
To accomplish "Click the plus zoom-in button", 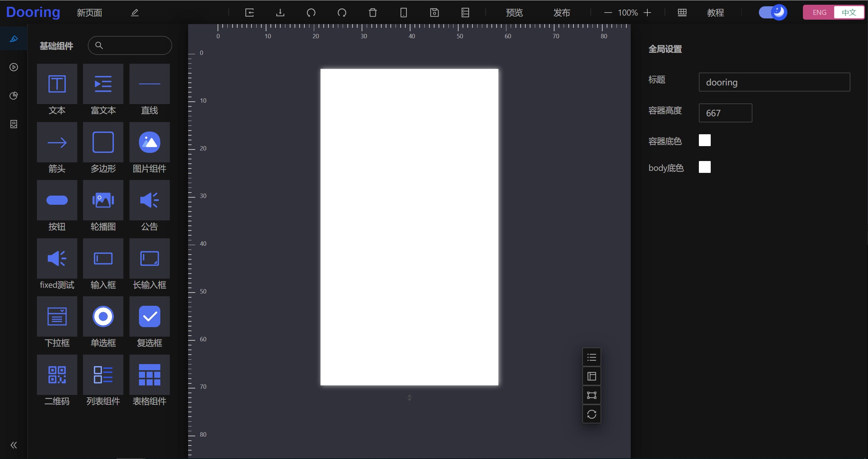I will coord(647,13).
